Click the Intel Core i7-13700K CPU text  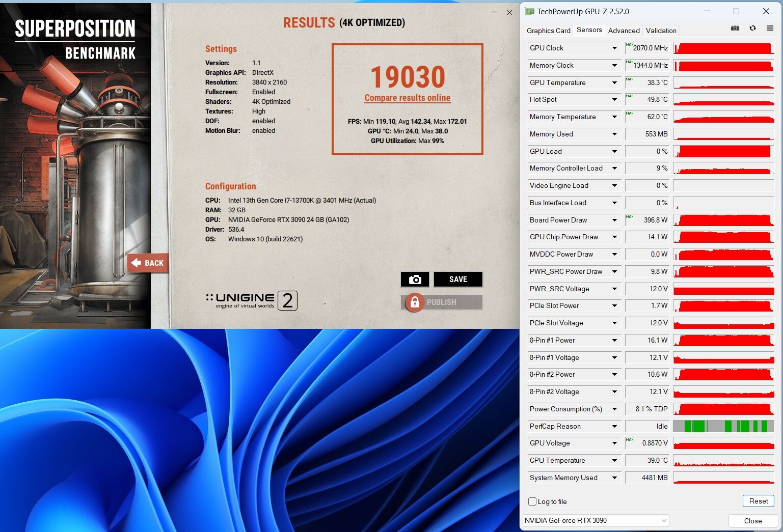(x=302, y=201)
